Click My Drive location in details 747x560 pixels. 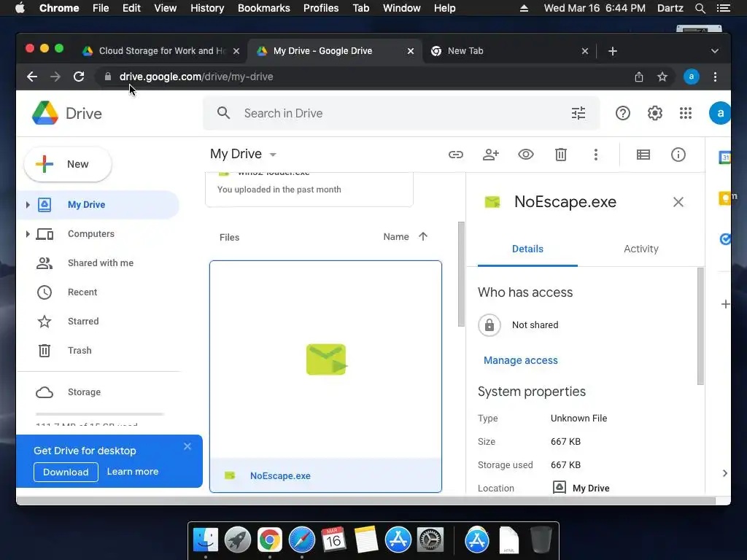(x=581, y=488)
